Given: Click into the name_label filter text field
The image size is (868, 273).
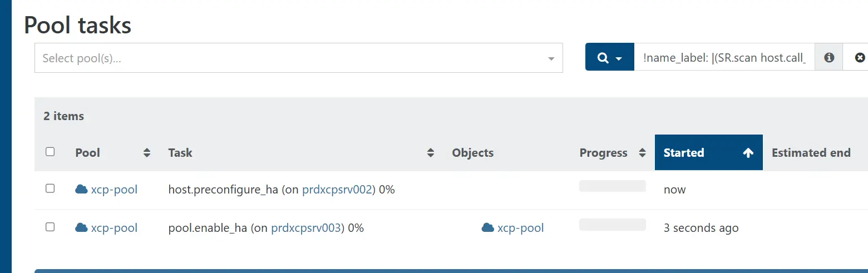Looking at the screenshot, I should (724, 57).
